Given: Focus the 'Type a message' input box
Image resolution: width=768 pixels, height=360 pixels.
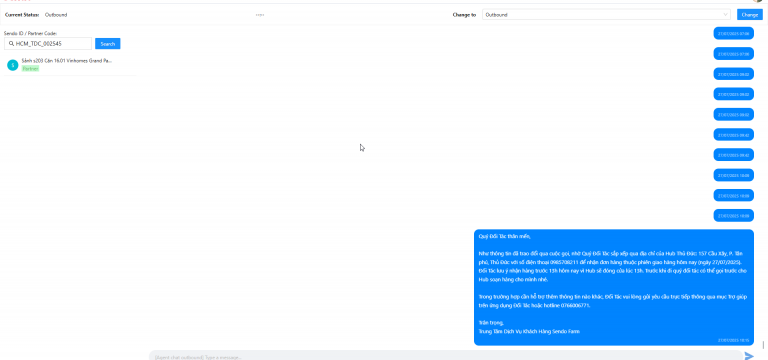Looking at the screenshot, I should (446, 356).
